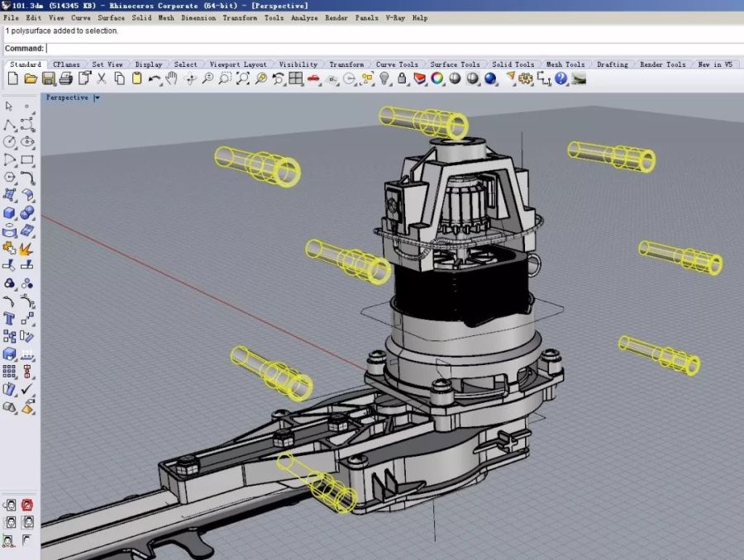Click the Save file icon
Viewport: 744px width, 560px height.
(48, 78)
